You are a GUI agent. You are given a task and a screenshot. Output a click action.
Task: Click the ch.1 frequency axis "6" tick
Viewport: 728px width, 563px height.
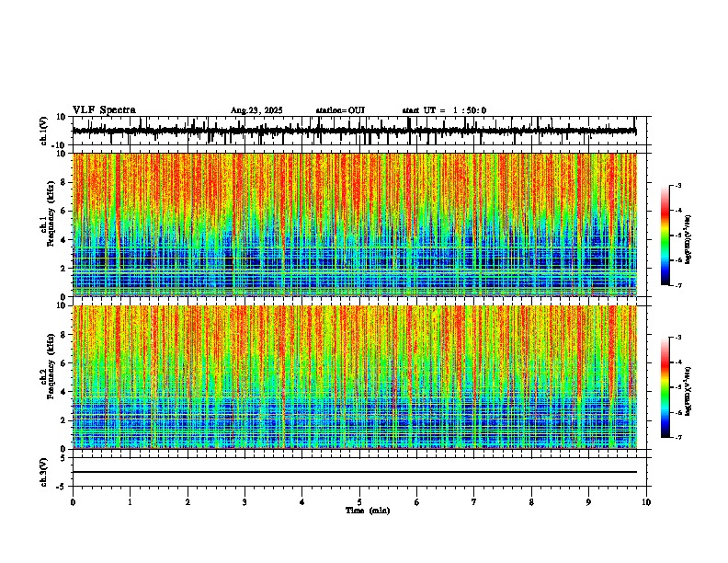pos(64,212)
